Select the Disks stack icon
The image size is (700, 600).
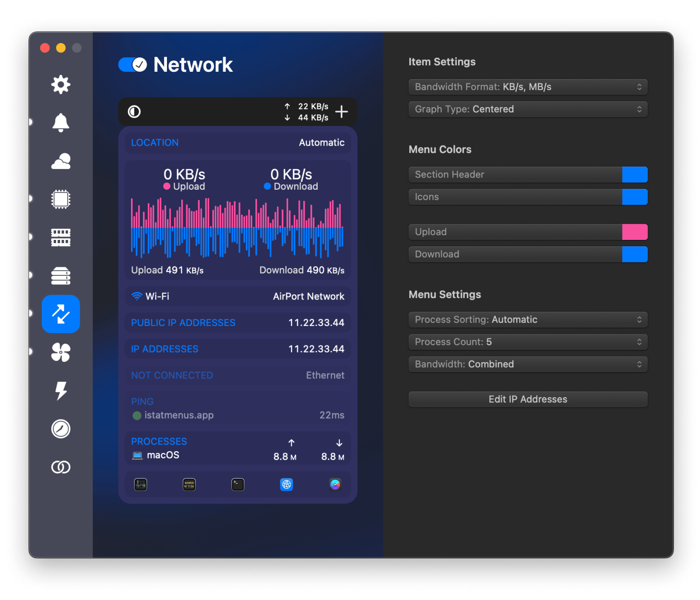(61, 276)
